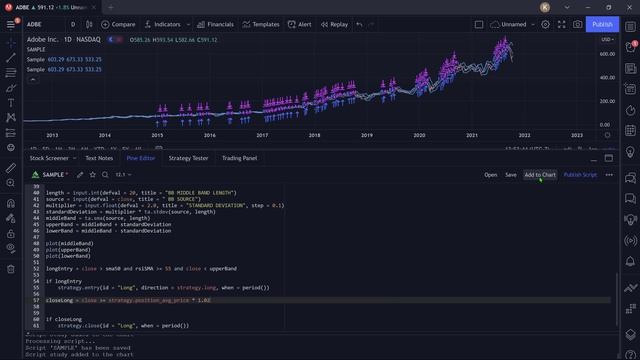Viewport: 640px width, 360px height.
Task: Take a chart snapshot with camera icon
Action: pos(577,24)
